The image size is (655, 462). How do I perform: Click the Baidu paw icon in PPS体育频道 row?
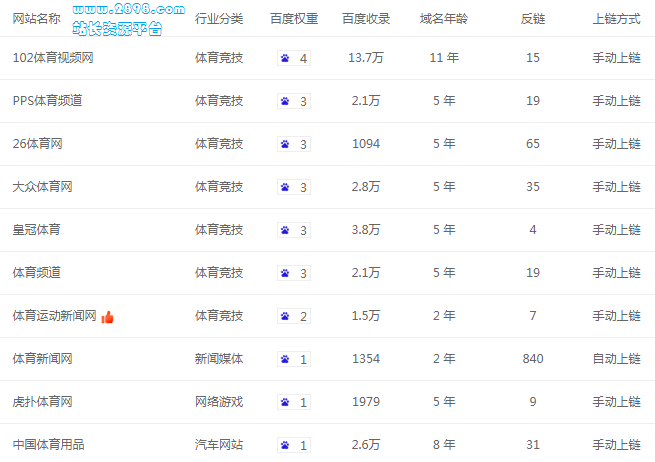click(285, 101)
